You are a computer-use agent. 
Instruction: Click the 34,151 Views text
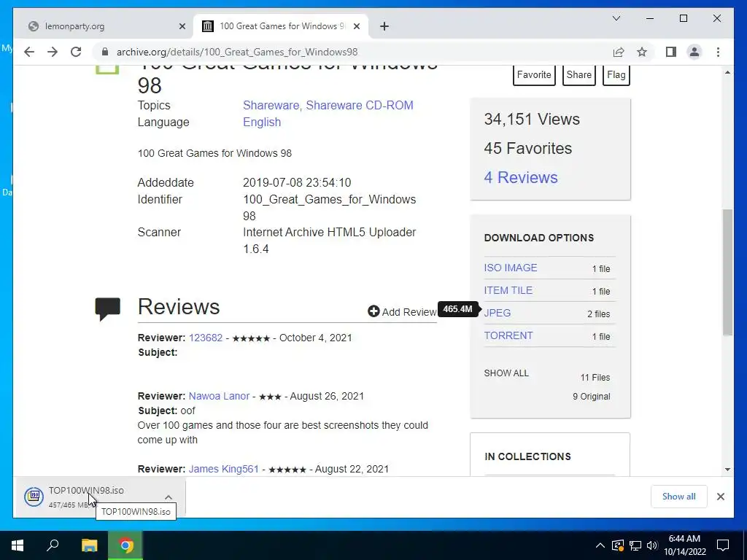532,119
